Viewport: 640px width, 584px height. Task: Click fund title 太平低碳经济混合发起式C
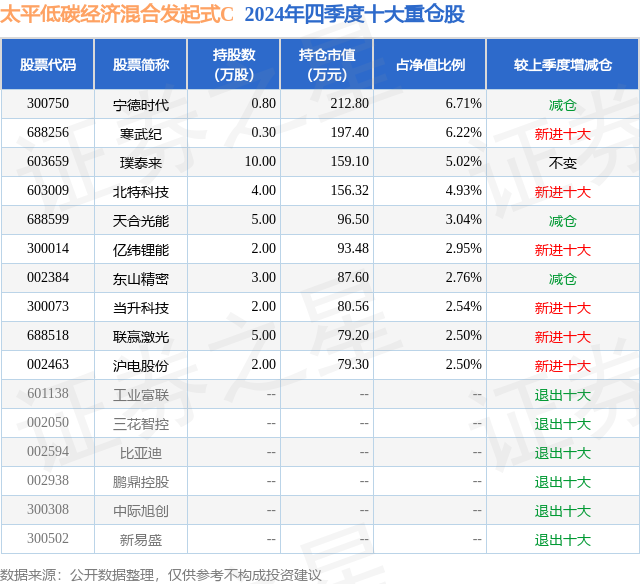click(x=117, y=14)
